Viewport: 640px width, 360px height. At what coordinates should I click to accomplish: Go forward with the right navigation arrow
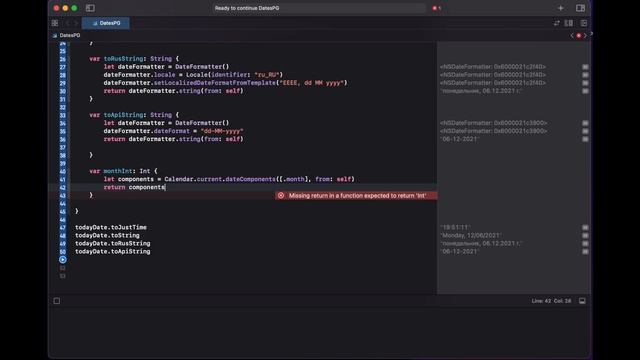[76, 23]
